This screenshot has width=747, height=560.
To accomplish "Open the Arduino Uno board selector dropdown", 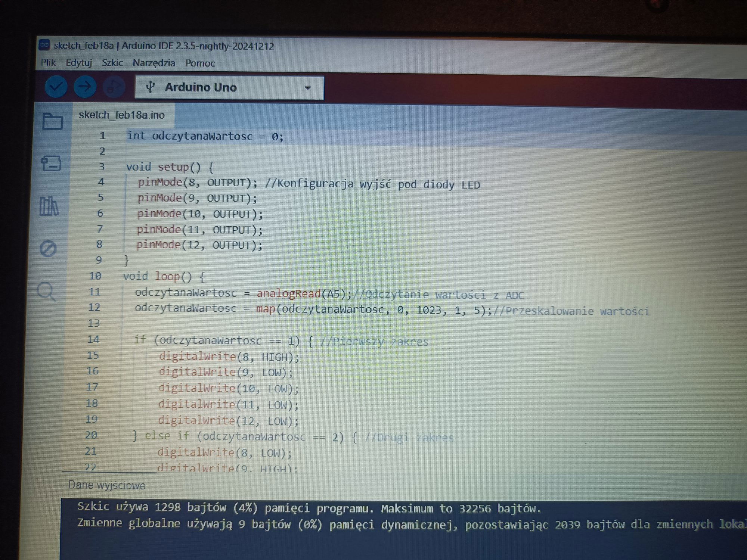I will (229, 88).
